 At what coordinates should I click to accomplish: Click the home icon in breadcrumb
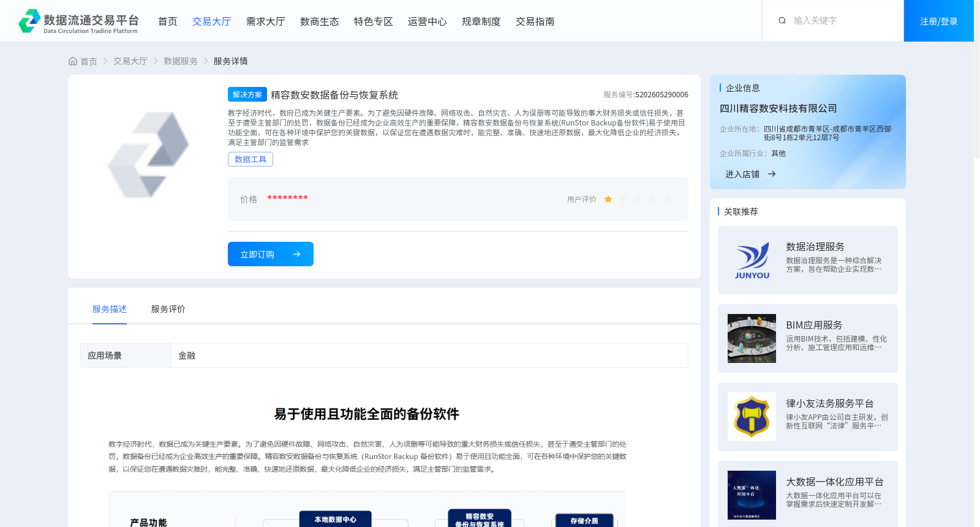point(73,61)
